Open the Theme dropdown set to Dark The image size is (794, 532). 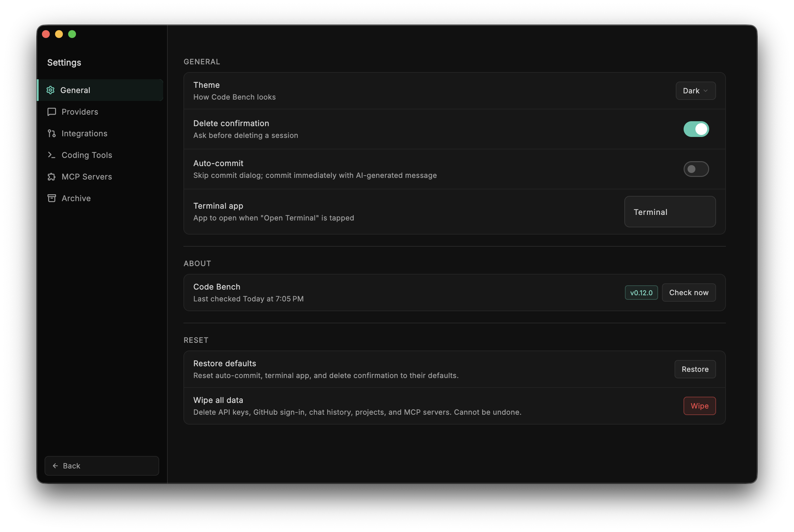[696, 91]
